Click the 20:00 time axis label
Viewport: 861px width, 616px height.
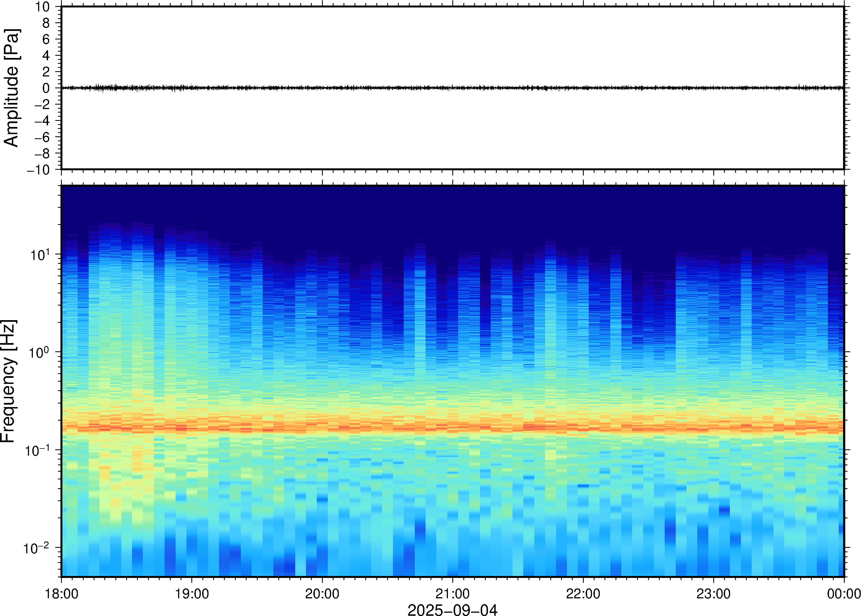click(x=322, y=594)
